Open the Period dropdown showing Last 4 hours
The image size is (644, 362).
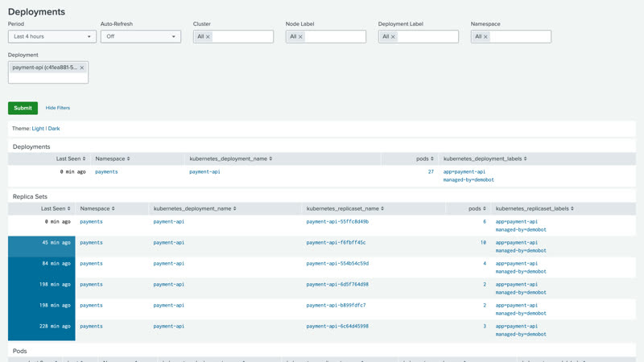point(52,36)
